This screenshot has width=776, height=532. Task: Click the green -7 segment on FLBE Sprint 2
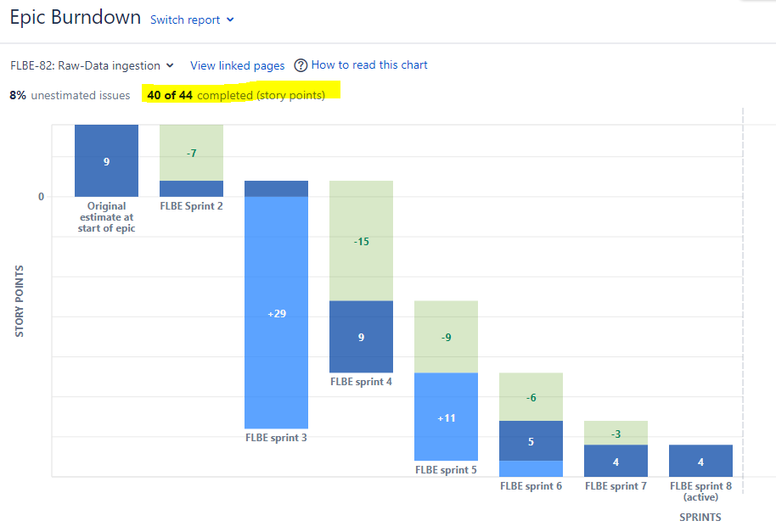[190, 154]
